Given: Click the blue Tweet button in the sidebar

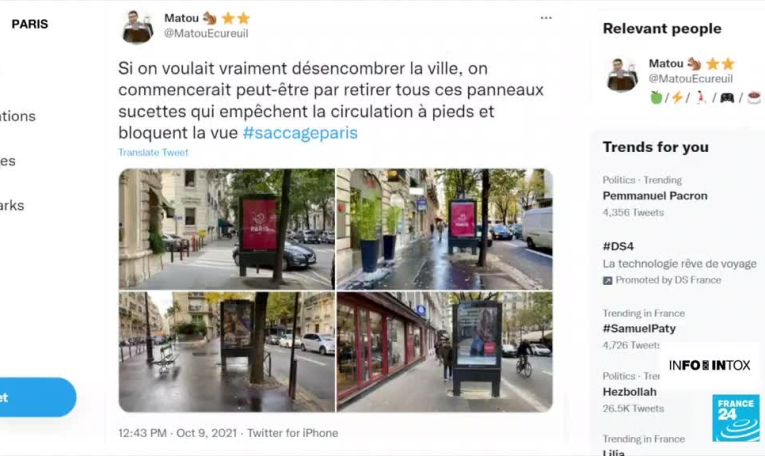Looking at the screenshot, I should tap(34, 397).
